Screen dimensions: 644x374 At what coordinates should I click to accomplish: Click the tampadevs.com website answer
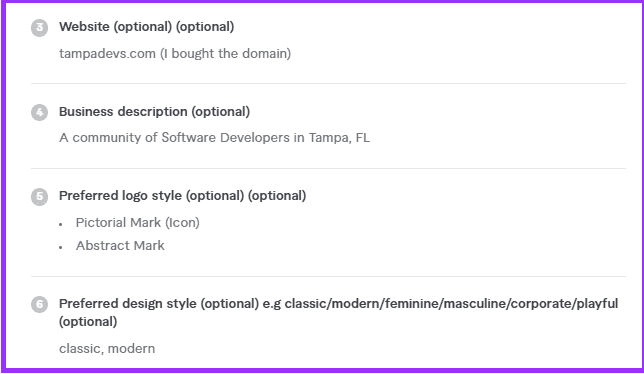(x=175, y=54)
